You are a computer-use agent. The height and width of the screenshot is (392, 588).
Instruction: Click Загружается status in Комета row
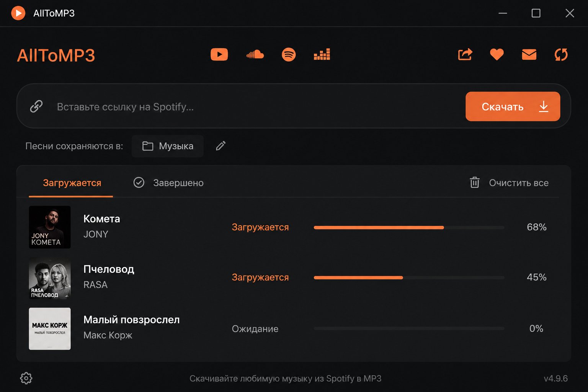pos(260,227)
